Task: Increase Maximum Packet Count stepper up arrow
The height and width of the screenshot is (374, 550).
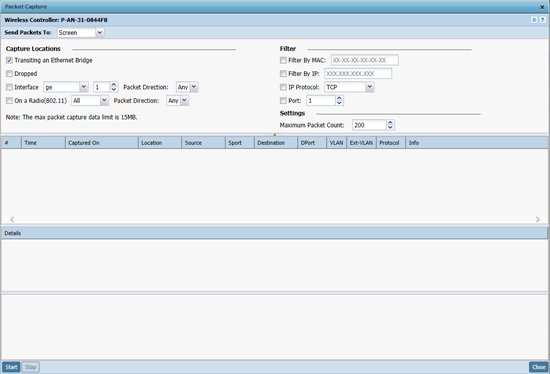Action: [x=390, y=123]
